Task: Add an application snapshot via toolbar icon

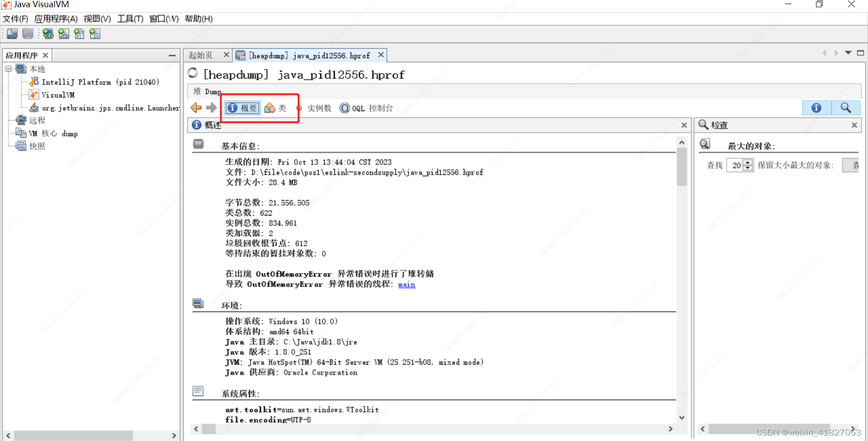Action: [95, 33]
